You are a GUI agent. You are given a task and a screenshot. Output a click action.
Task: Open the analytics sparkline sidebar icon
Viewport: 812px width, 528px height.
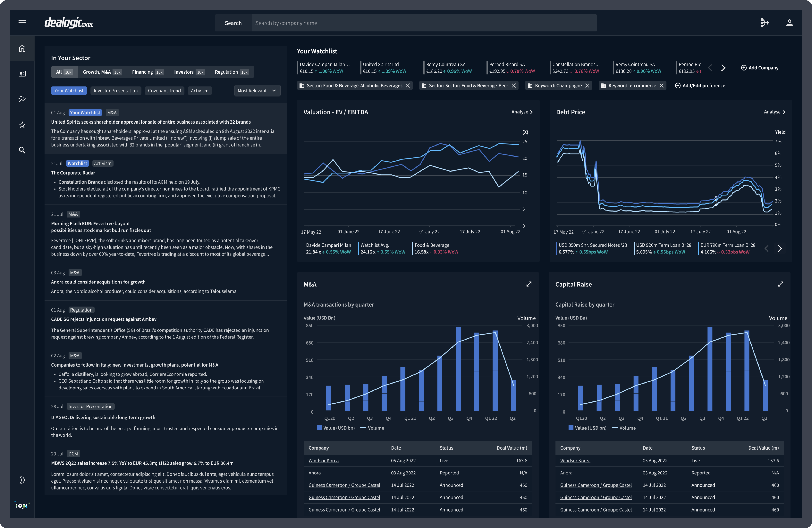coord(22,99)
